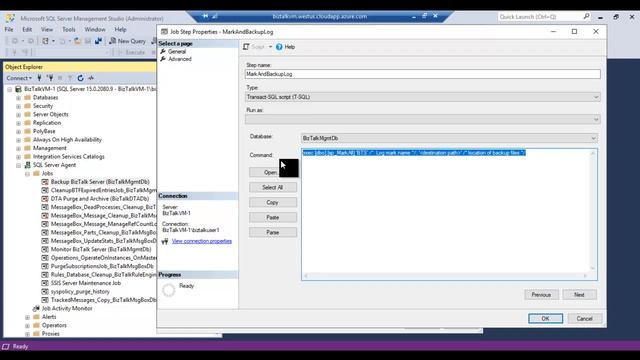Screen dimensions: 640x360
Task: Click the Parse button
Action: pyautogui.click(x=273, y=232)
